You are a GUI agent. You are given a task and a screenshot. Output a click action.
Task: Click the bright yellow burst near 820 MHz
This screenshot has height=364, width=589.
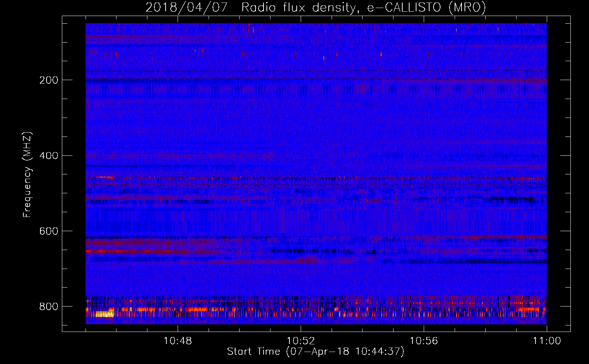coord(104,314)
